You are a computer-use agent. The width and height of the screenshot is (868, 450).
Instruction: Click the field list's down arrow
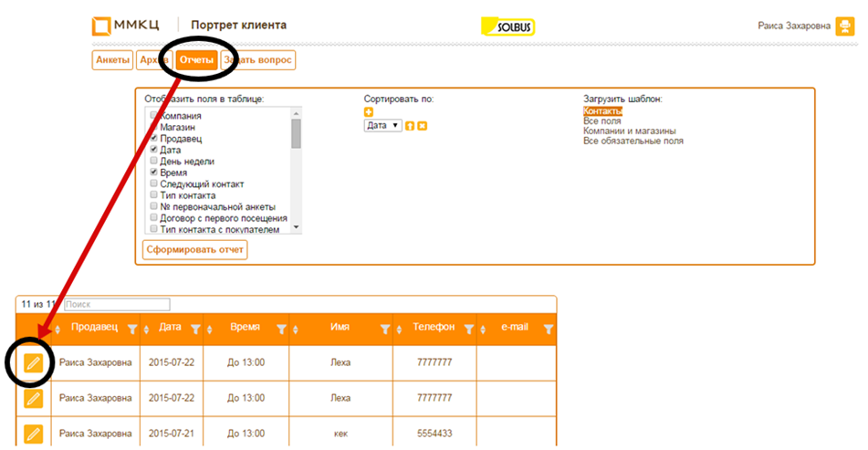[x=296, y=227]
